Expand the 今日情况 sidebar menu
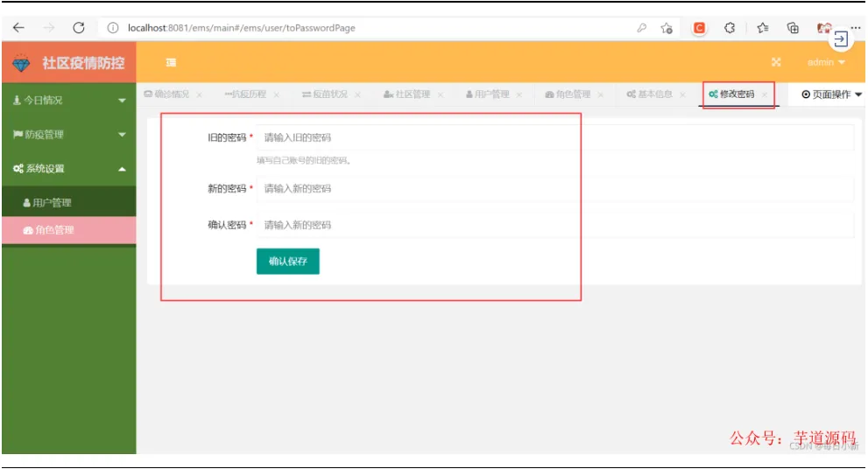This screenshot has width=868, height=469. (68, 100)
